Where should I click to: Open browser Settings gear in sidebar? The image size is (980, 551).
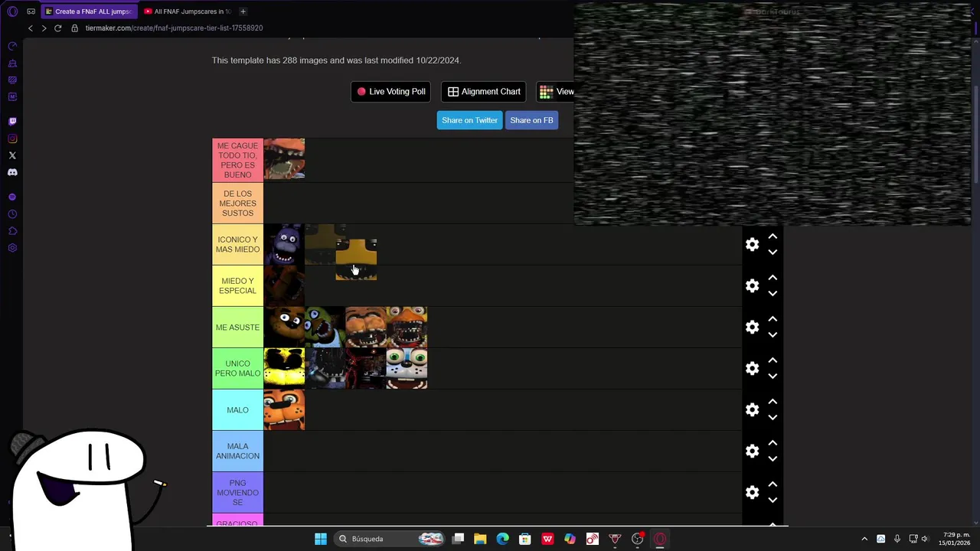coord(12,248)
